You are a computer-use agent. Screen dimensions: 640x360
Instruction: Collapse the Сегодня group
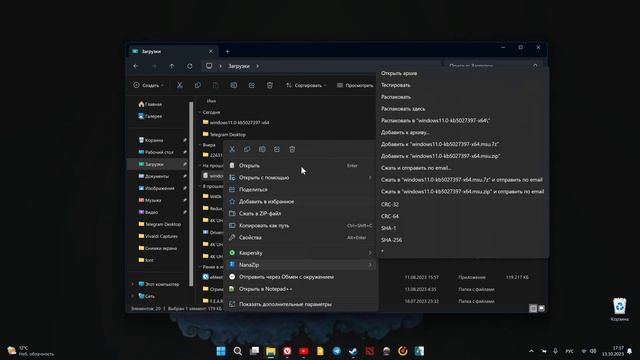pos(200,112)
